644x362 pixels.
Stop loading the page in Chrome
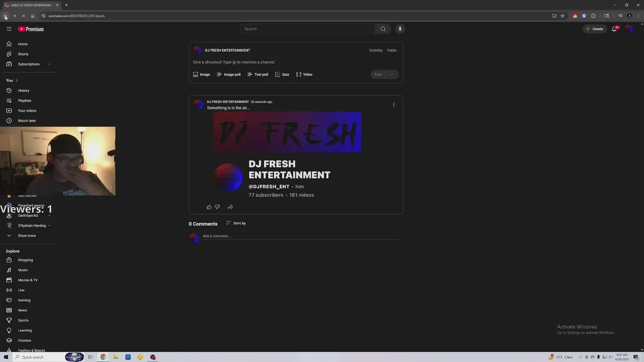(x=23, y=16)
